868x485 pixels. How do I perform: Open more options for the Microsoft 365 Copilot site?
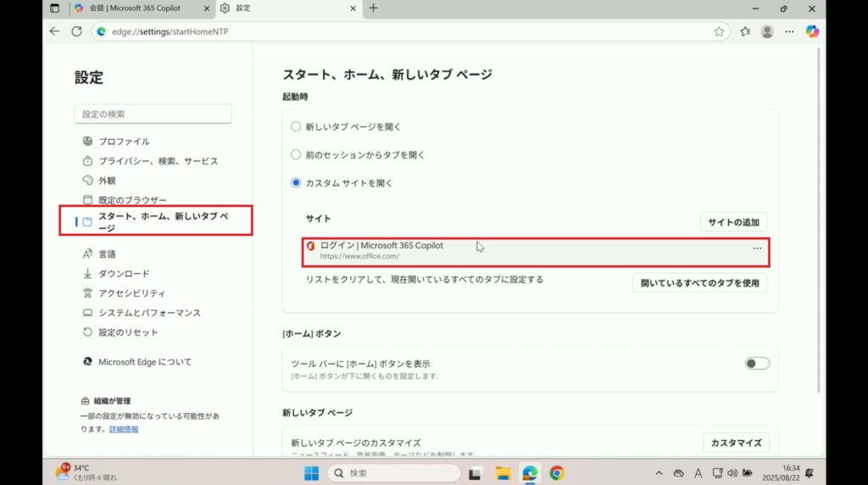click(x=757, y=248)
